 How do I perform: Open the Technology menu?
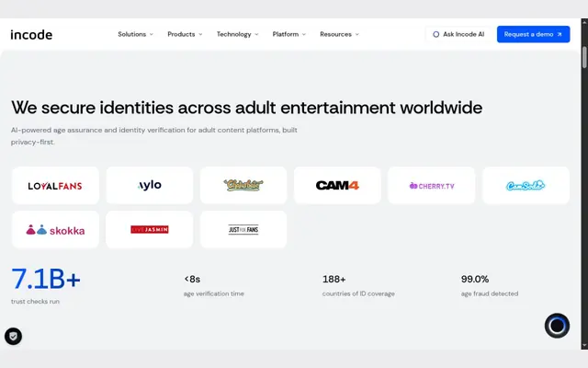click(x=237, y=34)
